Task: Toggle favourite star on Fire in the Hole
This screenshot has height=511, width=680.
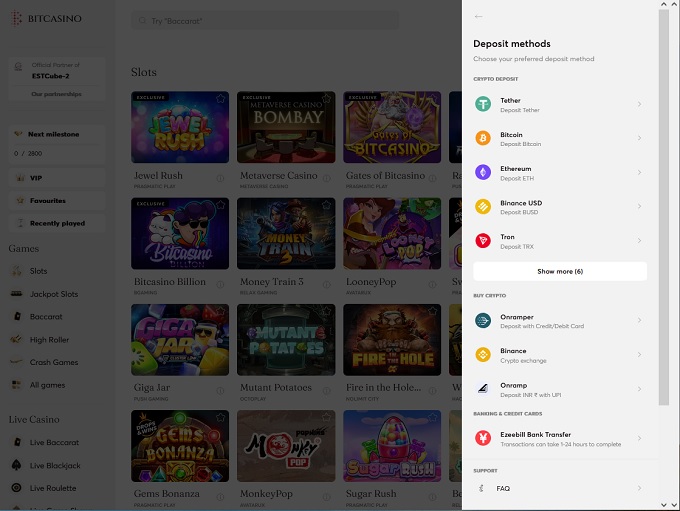Action: (x=432, y=311)
